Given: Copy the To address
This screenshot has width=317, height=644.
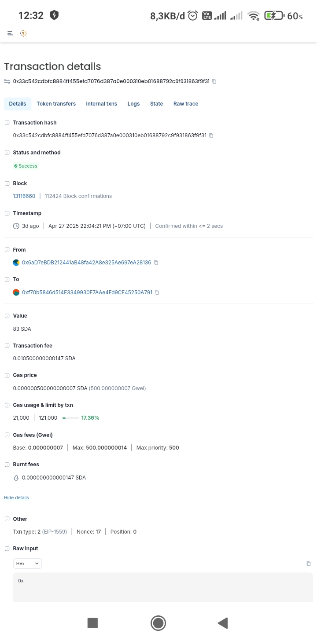Looking at the screenshot, I should point(157,293).
